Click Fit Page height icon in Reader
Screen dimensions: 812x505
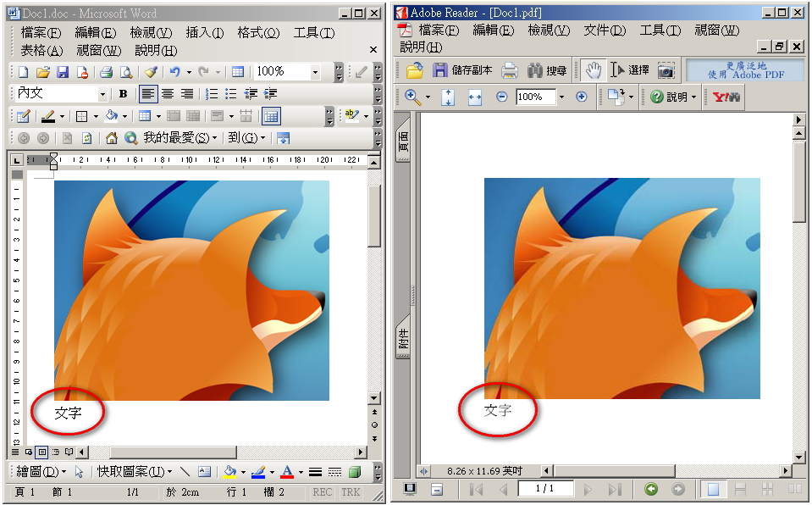pyautogui.click(x=448, y=97)
